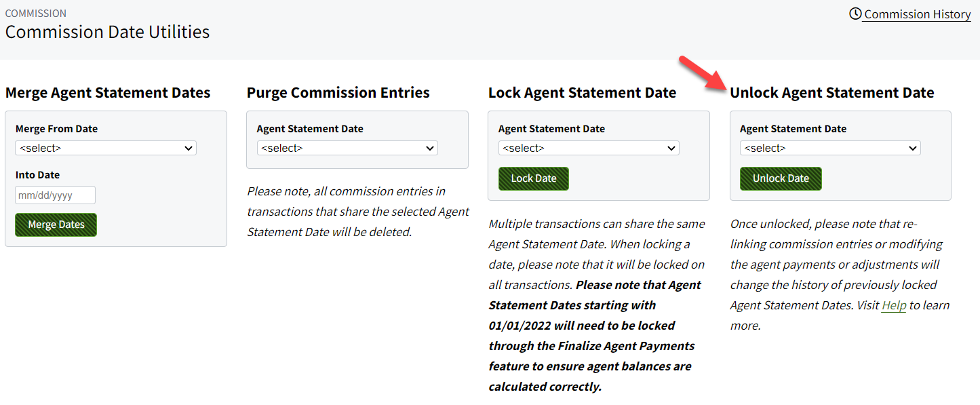Click the COMMISSION breadcrumb label
980x405 pixels.
35,13
